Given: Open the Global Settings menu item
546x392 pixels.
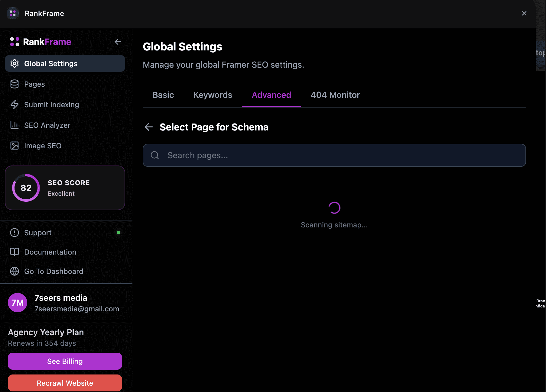Looking at the screenshot, I should click(x=65, y=63).
